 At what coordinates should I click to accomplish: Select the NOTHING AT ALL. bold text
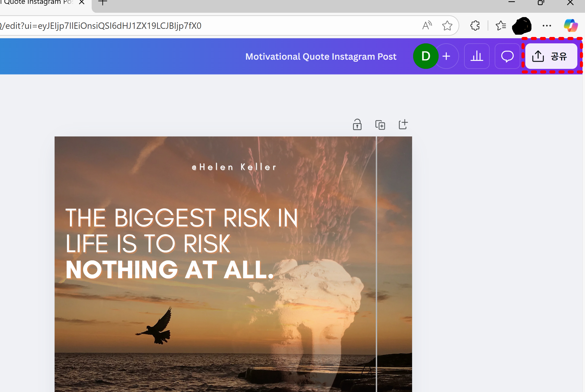pyautogui.click(x=170, y=270)
